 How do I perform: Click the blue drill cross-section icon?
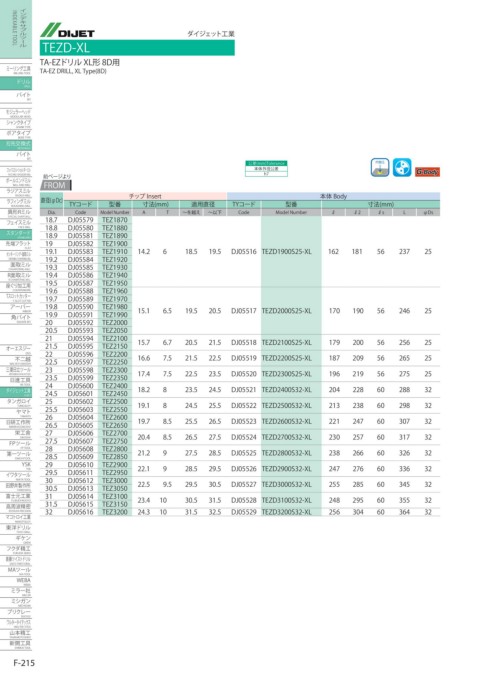(402, 168)
